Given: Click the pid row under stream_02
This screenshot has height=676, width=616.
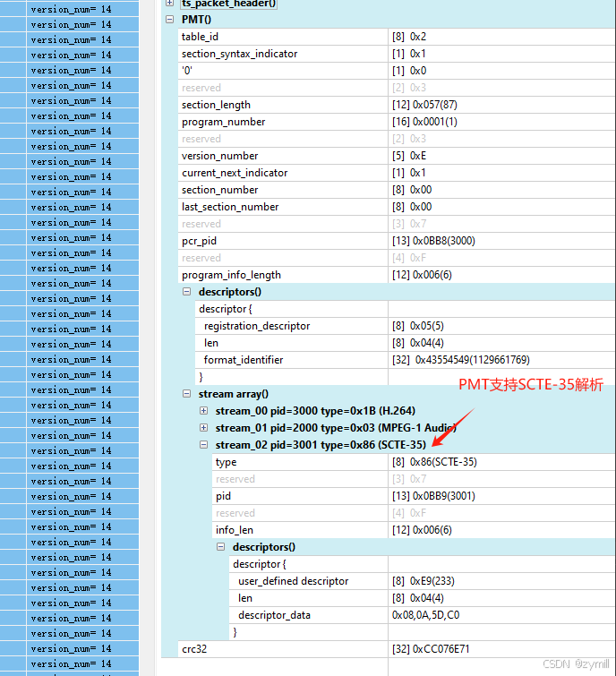Looking at the screenshot, I should coord(414,496).
